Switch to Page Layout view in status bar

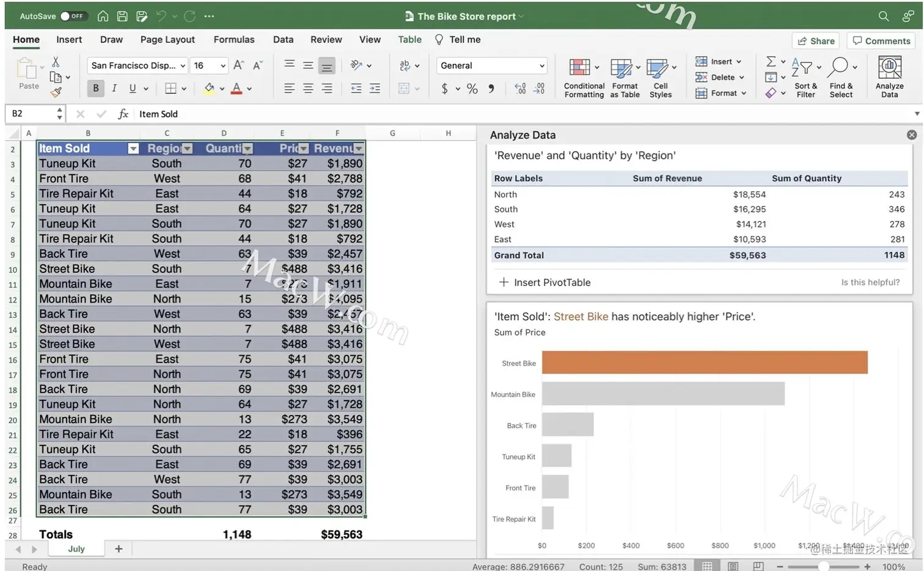(733, 566)
